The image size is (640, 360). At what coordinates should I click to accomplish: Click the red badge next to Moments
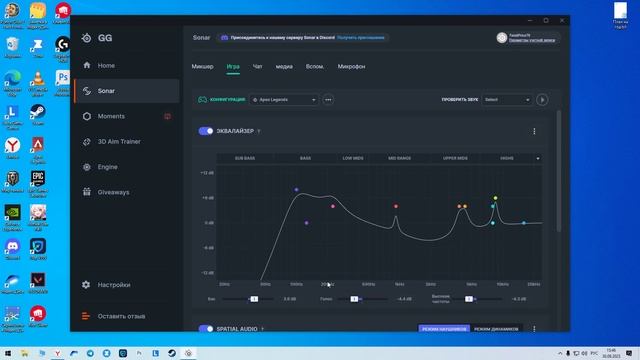tap(167, 116)
